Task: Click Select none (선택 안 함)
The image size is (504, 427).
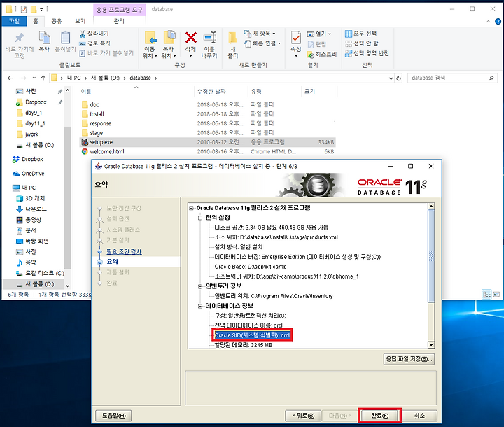Action: (x=362, y=43)
